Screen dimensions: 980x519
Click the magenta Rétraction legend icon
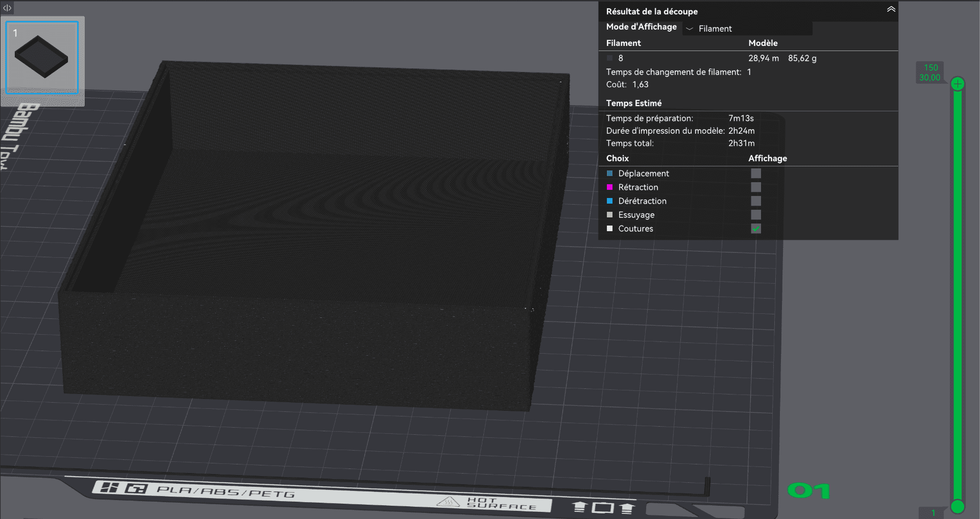tap(609, 187)
